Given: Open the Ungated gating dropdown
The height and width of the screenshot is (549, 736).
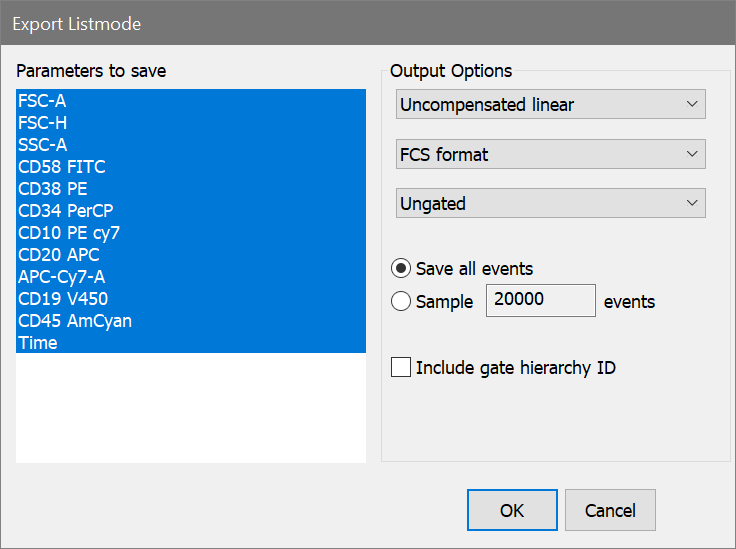Looking at the screenshot, I should click(x=551, y=203).
